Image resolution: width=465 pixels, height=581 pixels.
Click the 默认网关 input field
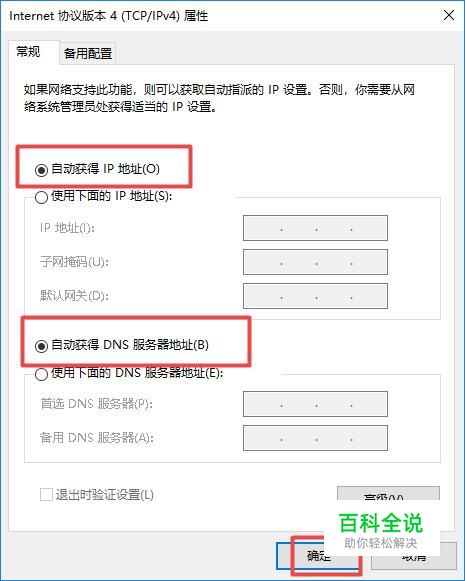315,296
